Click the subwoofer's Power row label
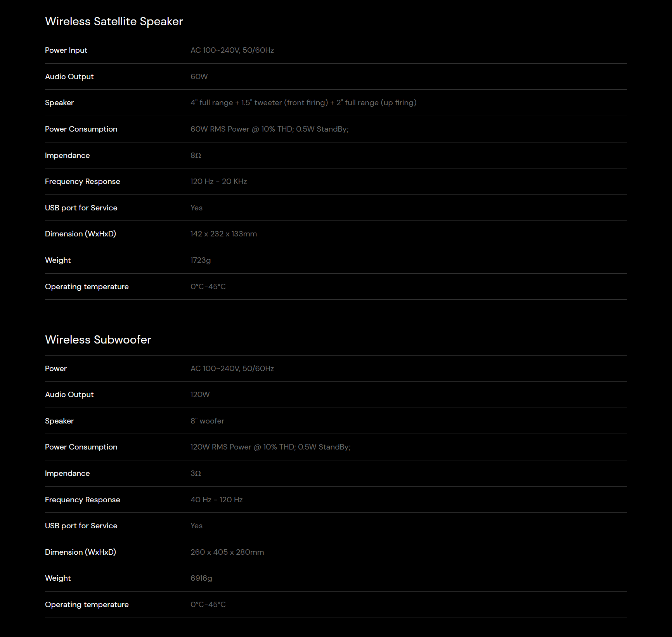 pyautogui.click(x=56, y=368)
